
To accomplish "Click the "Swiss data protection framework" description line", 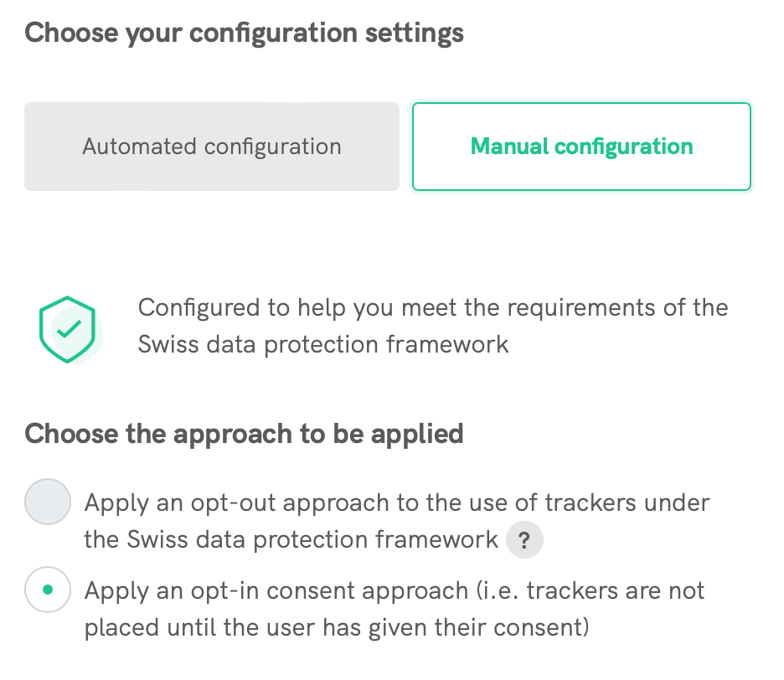I will pos(323,344).
